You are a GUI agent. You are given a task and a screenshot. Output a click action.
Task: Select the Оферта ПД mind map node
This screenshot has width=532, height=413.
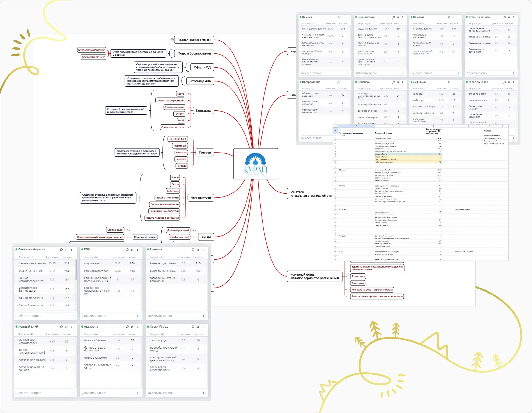pos(202,68)
